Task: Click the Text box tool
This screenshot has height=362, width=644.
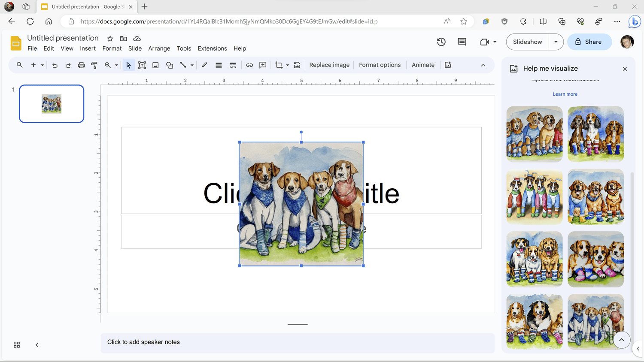Action: click(142, 65)
